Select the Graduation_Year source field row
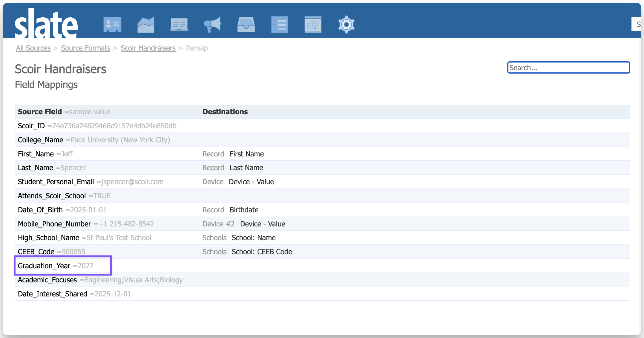 pyautogui.click(x=44, y=266)
